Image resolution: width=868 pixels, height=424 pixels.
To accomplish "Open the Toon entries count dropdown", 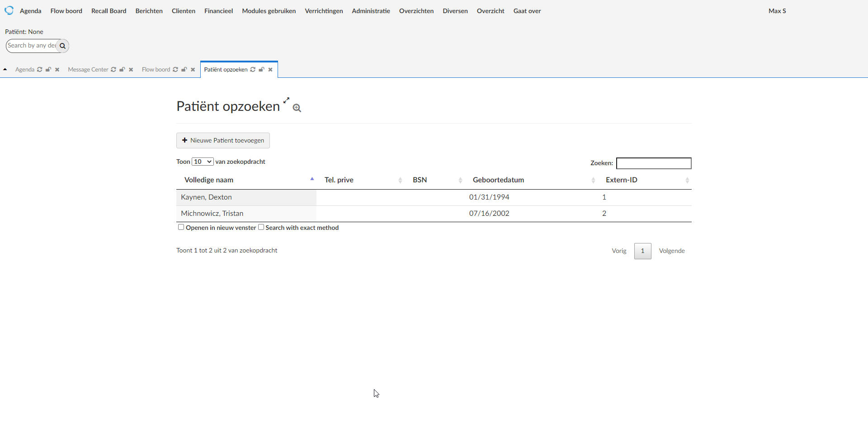I will pos(202,162).
